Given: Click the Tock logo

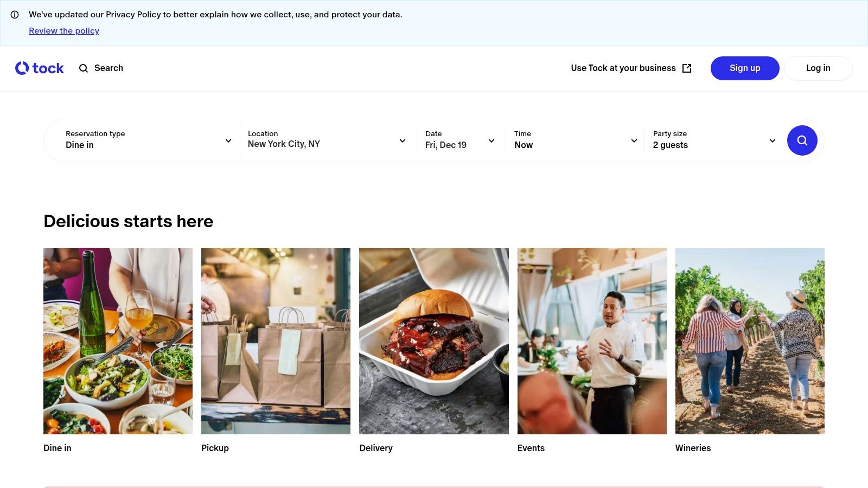Looking at the screenshot, I should coord(40,68).
